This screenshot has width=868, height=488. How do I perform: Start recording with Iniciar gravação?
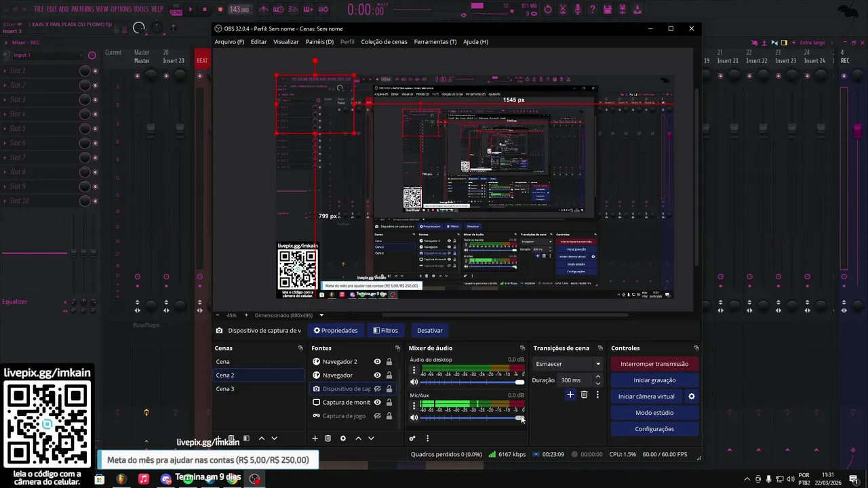654,380
